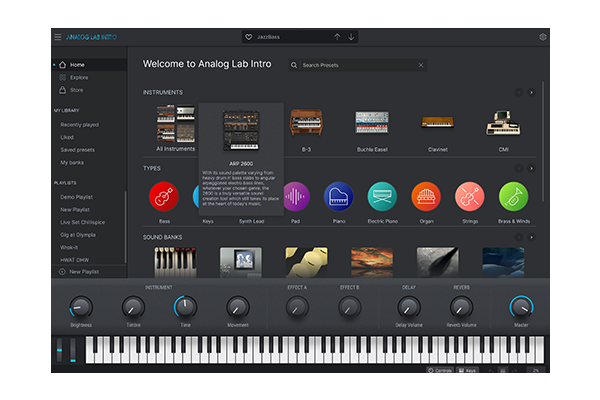Click the Master volume knob
This screenshot has height=400, width=600.
[521, 308]
